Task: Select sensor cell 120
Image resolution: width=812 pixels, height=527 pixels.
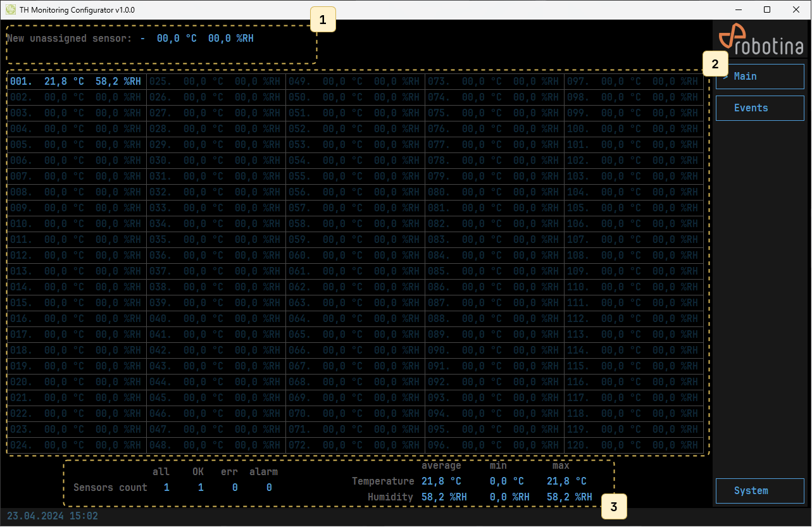Action: (x=634, y=445)
